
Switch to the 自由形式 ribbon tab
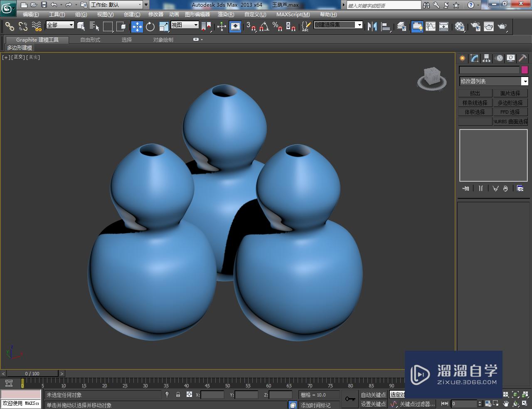pos(90,40)
